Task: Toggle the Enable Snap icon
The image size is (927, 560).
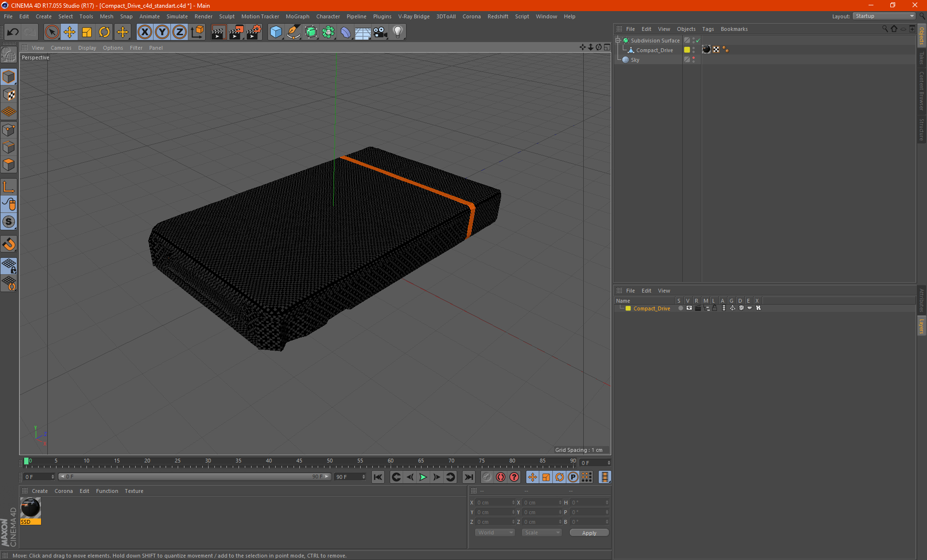Action: pos(9,244)
